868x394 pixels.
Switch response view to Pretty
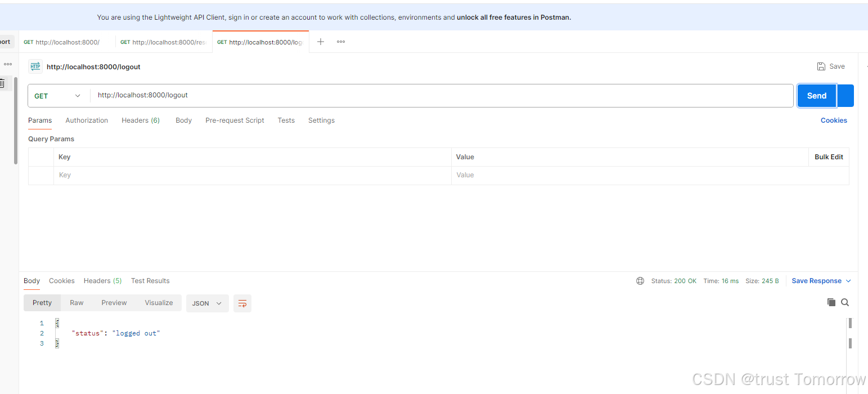coord(42,303)
